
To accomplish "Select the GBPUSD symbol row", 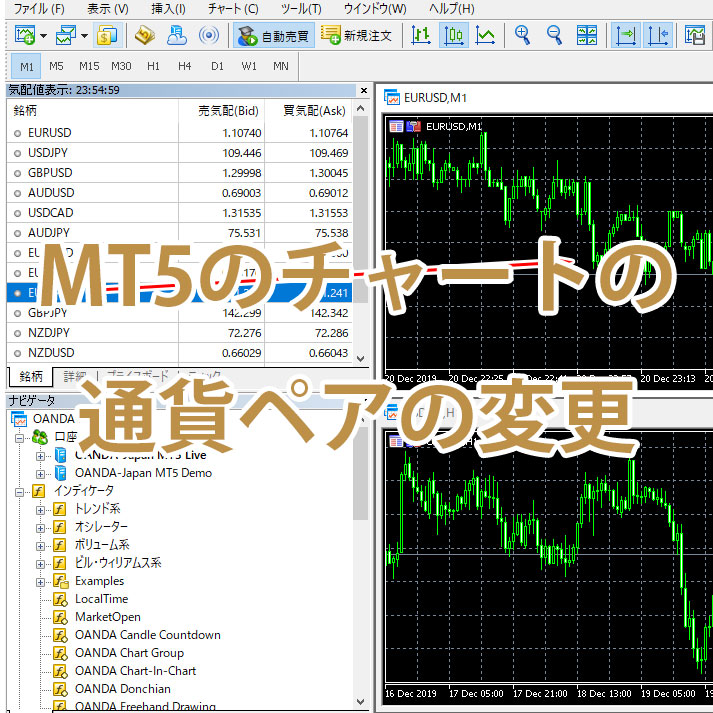I will point(180,173).
